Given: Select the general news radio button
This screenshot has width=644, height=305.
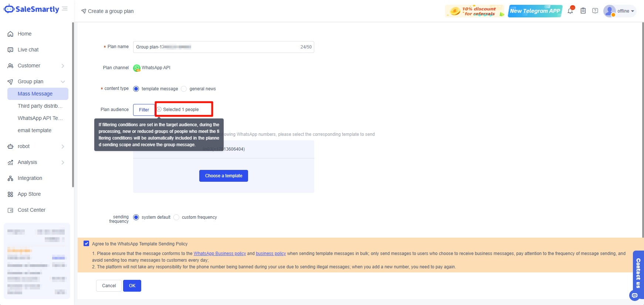Looking at the screenshot, I should tap(184, 89).
